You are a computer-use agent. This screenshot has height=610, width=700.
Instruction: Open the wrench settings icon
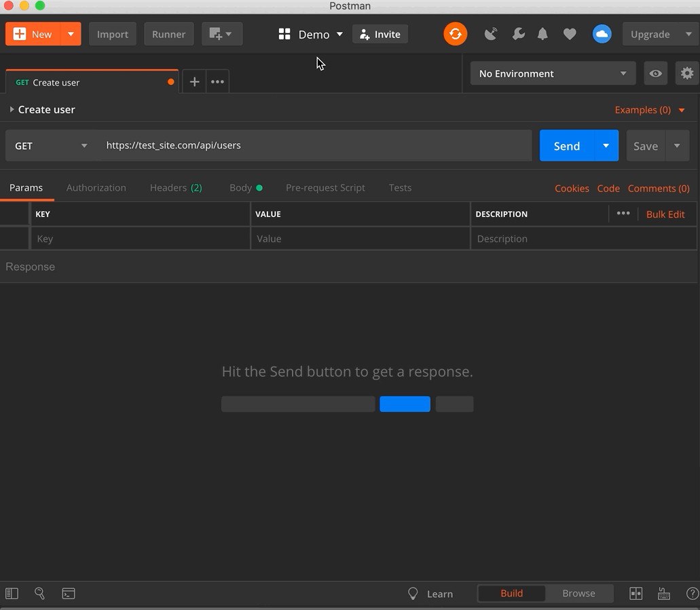518,34
